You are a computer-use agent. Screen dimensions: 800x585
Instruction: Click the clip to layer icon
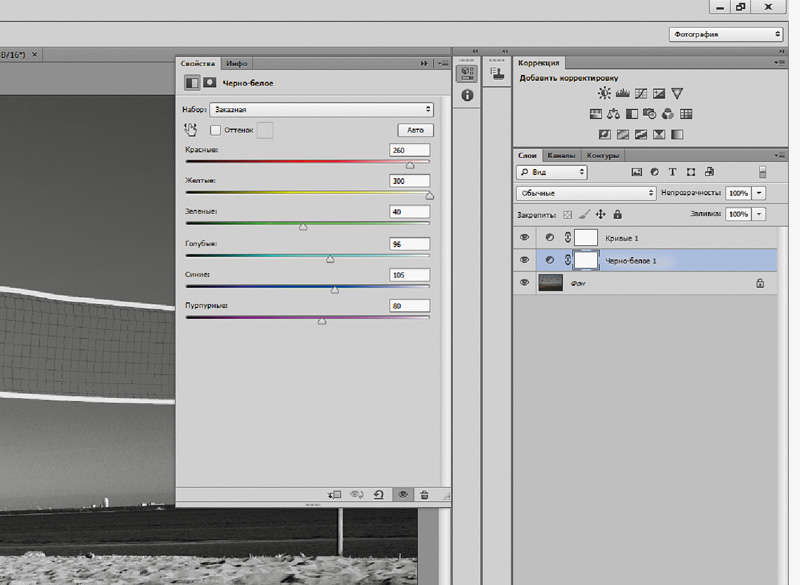tap(335, 494)
